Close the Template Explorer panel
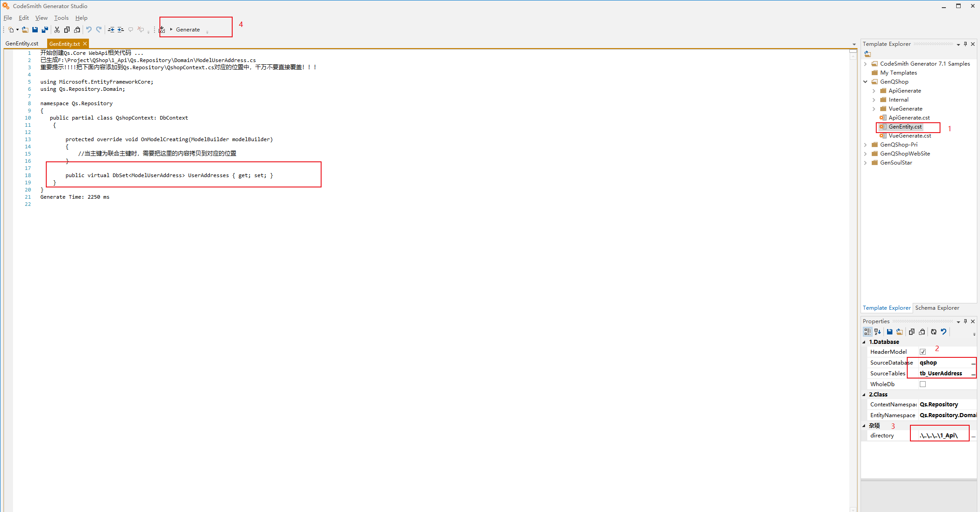 973,44
